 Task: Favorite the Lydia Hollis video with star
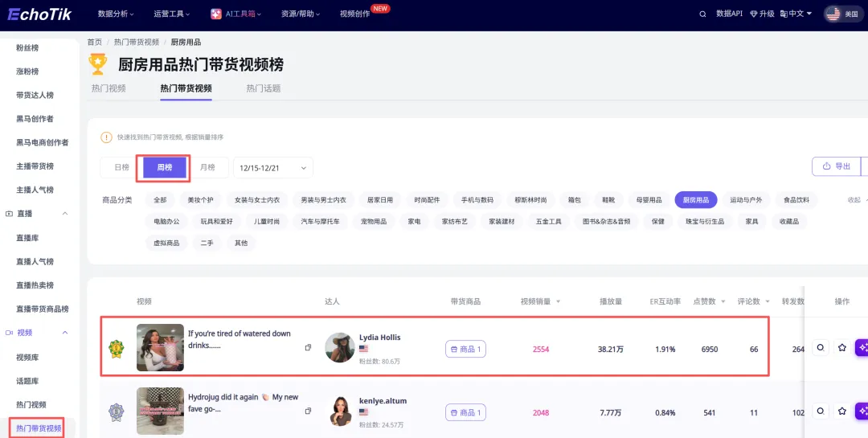point(842,347)
